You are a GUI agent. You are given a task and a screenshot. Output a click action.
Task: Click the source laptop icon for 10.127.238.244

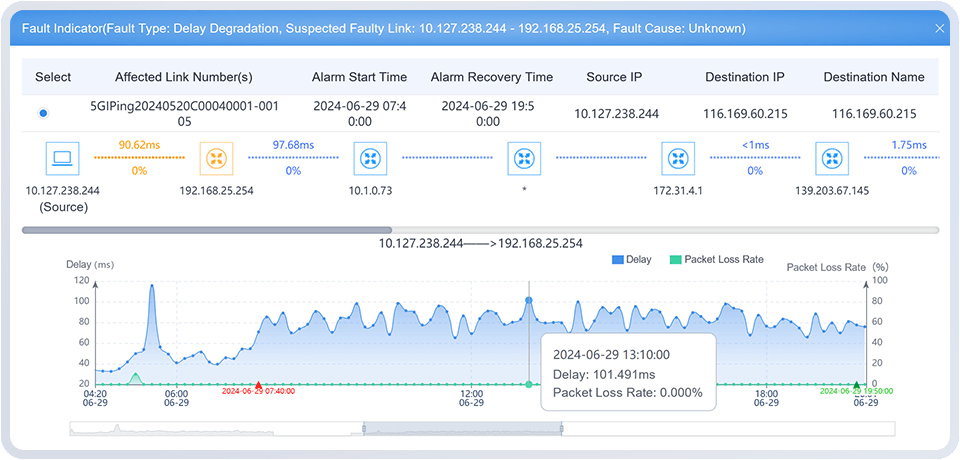[62, 158]
